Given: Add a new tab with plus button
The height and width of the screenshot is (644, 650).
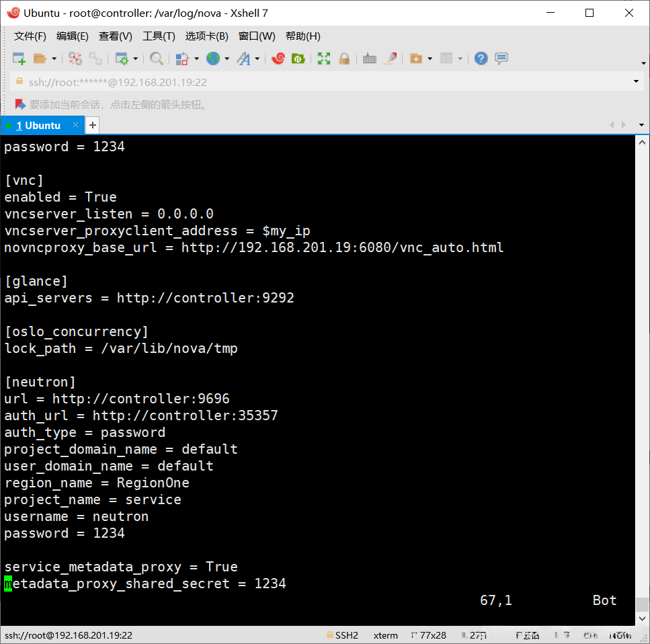Looking at the screenshot, I should tap(93, 125).
